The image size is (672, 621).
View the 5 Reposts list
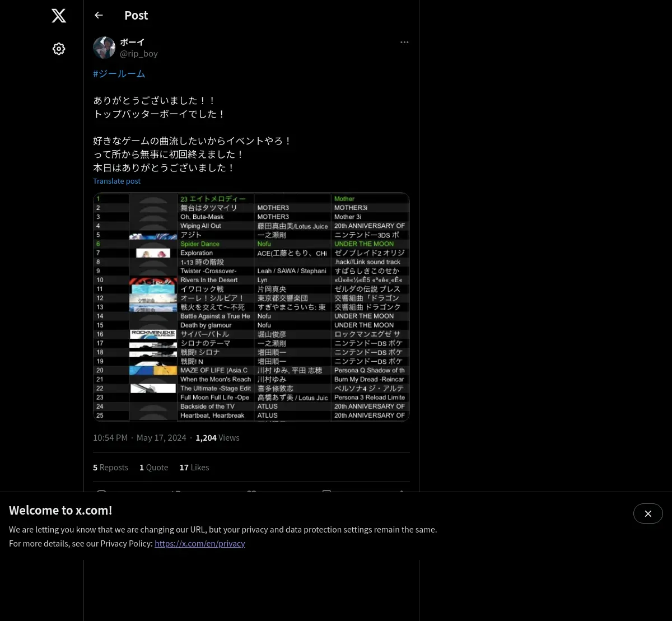click(110, 468)
